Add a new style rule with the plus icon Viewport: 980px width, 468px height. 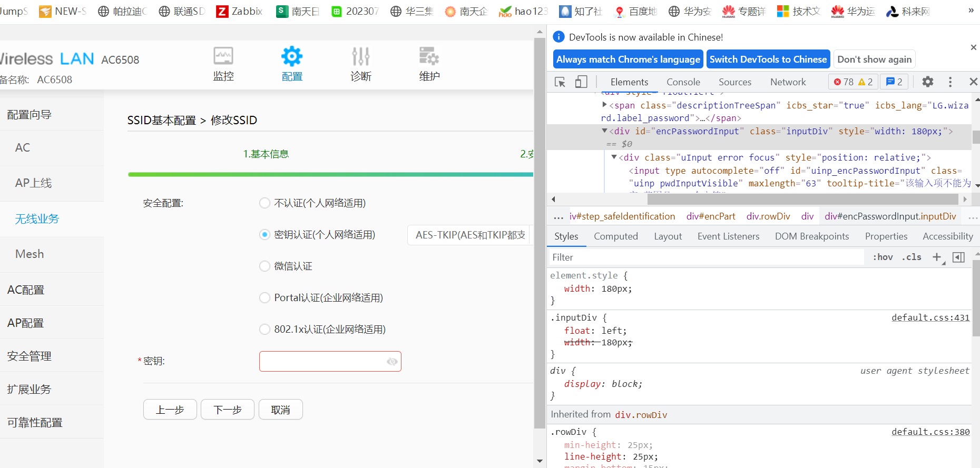(937, 257)
